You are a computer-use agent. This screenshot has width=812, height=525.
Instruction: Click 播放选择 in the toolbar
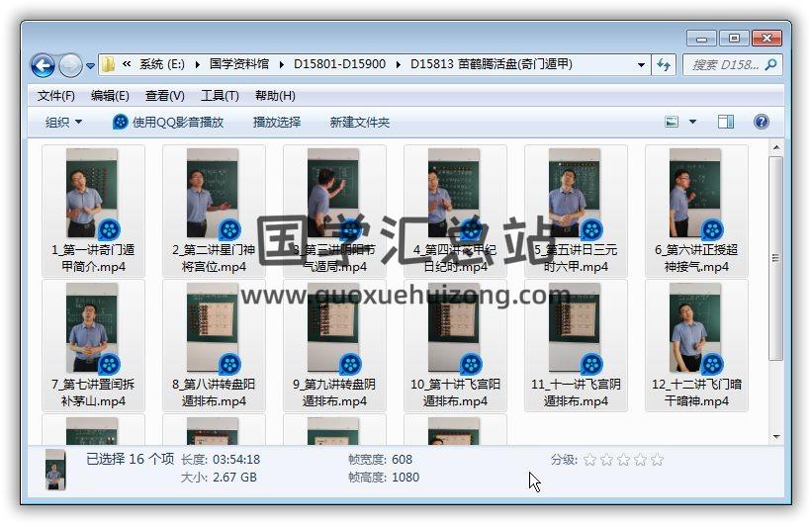tap(277, 123)
